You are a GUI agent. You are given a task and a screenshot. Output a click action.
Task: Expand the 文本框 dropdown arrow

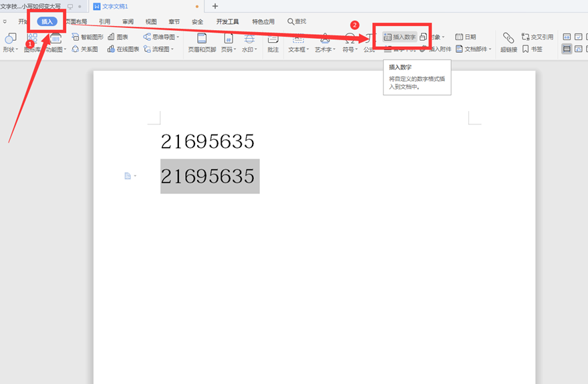(308, 50)
